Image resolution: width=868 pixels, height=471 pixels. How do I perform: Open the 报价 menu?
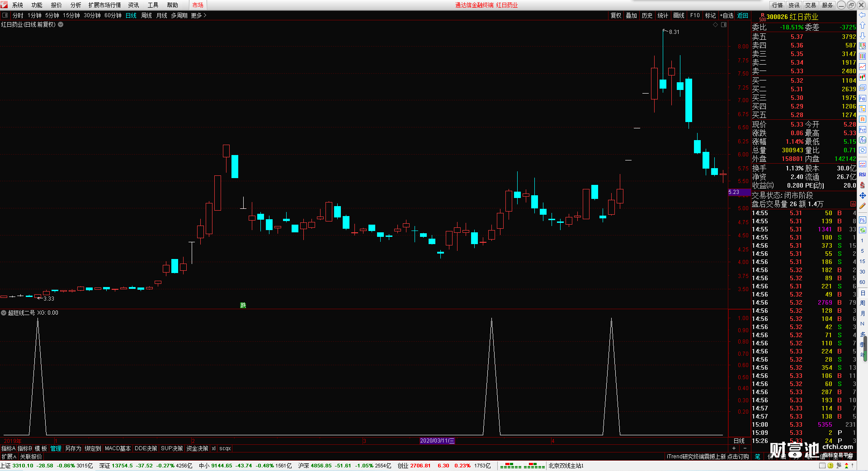click(57, 5)
